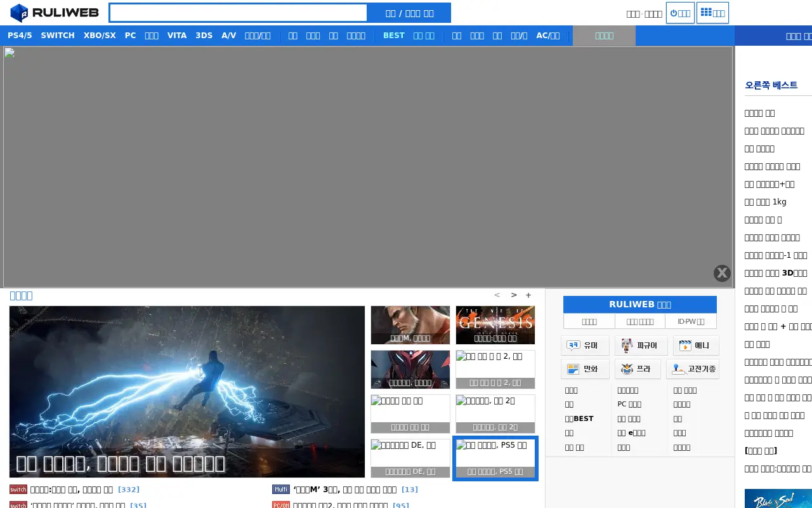Viewport: 812px width, 508px height.
Task: Open the muscular man thumbnail
Action: pos(410,325)
